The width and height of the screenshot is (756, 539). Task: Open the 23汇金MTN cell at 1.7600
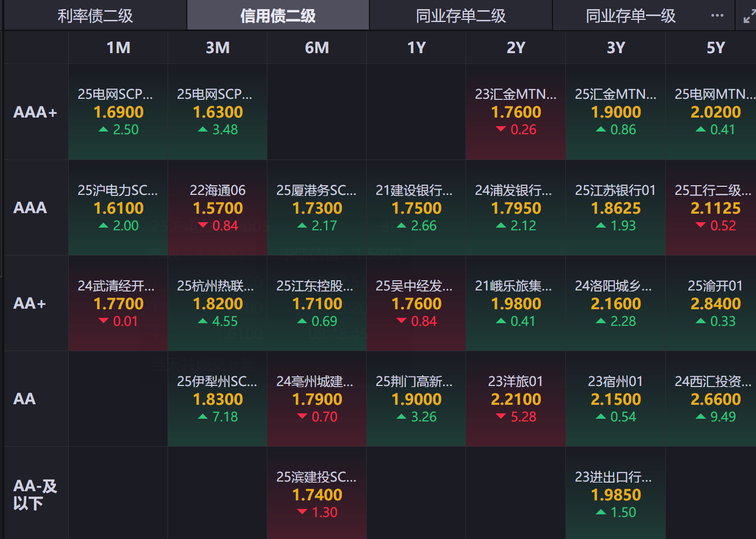tap(515, 112)
